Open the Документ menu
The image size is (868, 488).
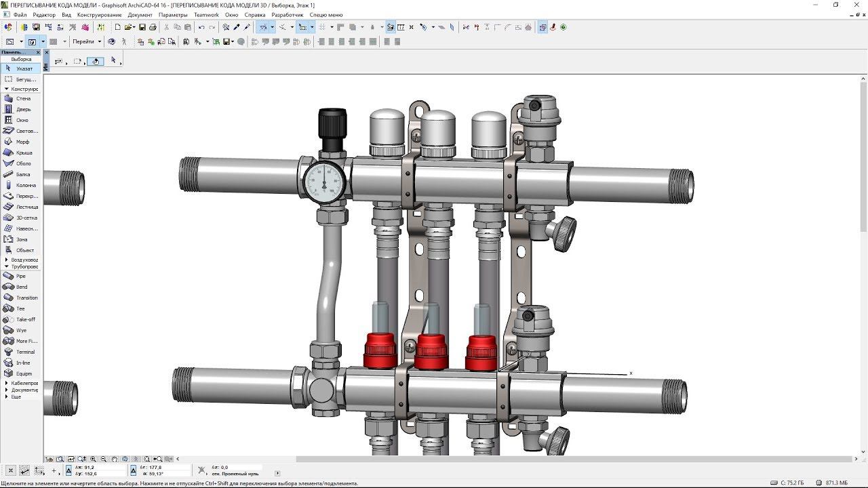click(140, 15)
